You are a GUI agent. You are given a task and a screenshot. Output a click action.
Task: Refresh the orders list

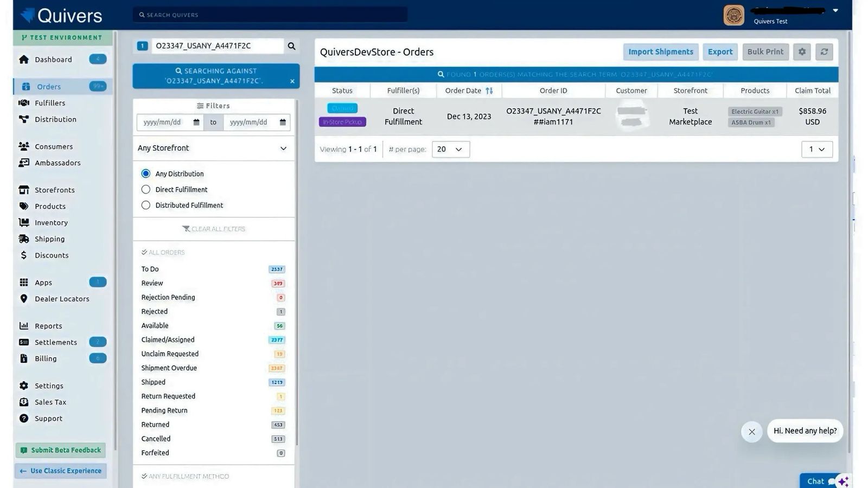click(824, 52)
